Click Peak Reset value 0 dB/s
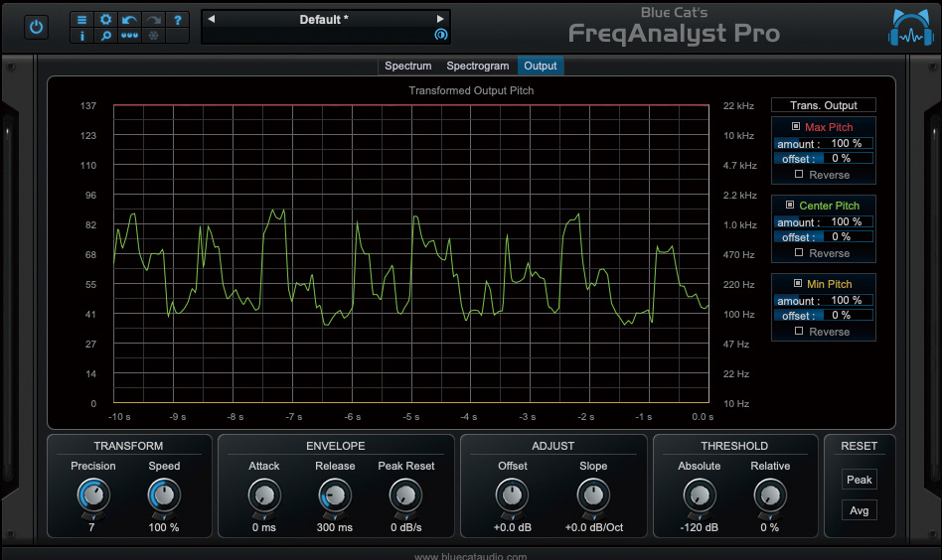Screen dimensions: 942x560 [406, 527]
